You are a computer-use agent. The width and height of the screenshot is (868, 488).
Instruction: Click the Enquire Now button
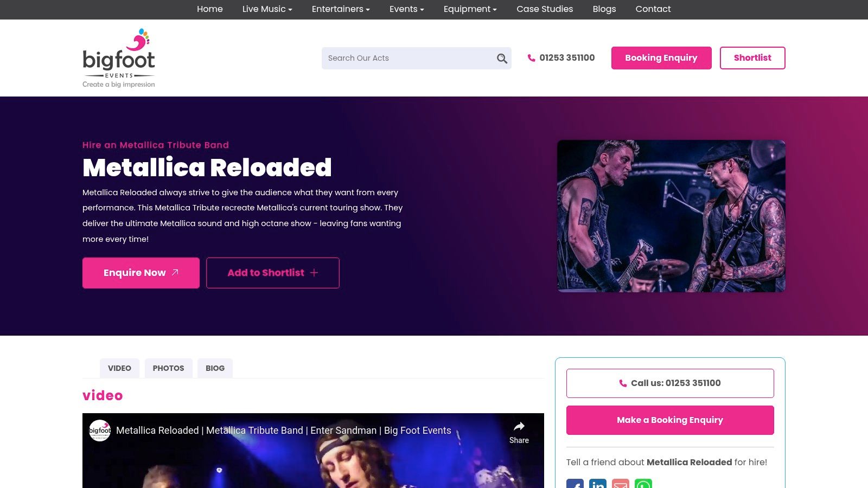pyautogui.click(x=141, y=273)
